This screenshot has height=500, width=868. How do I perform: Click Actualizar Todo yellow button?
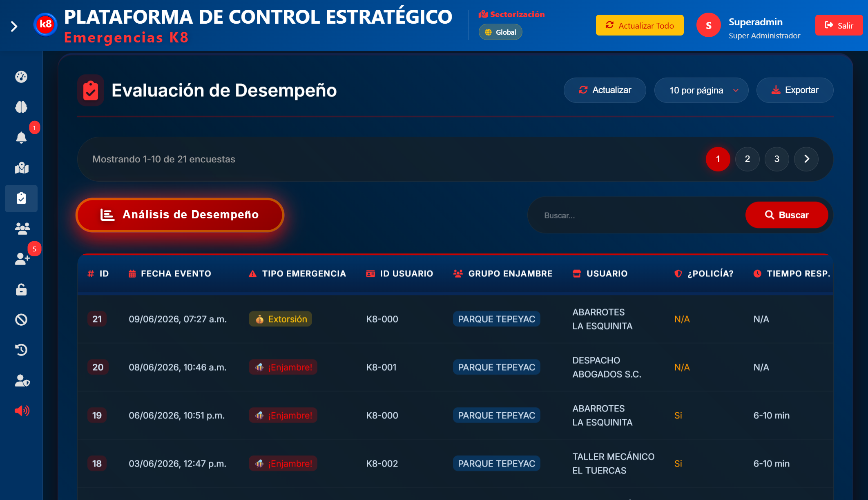(x=639, y=25)
